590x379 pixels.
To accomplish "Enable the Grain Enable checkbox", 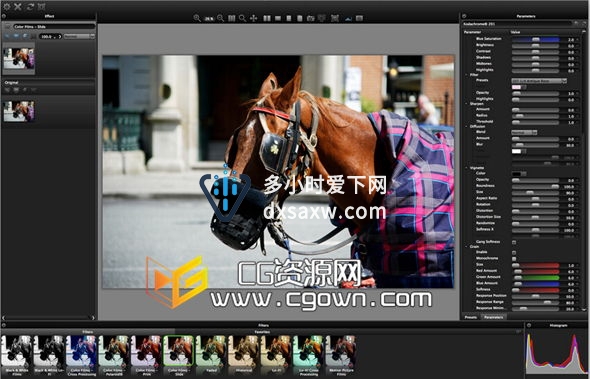I will (514, 253).
